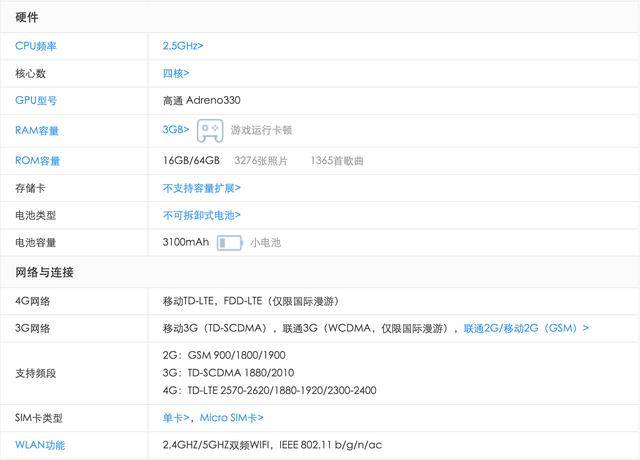Open the 单卡> SIM type link
Screen dimensions: 640x460
coord(176,418)
